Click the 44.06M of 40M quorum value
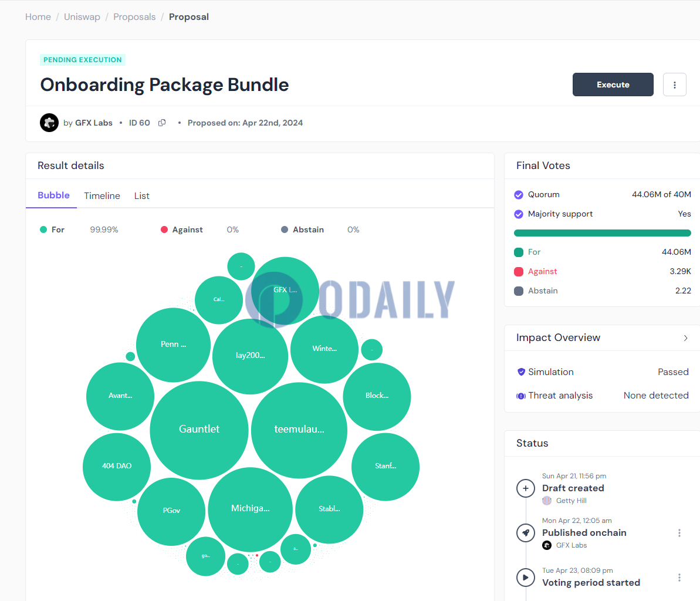700x601 pixels. (661, 195)
